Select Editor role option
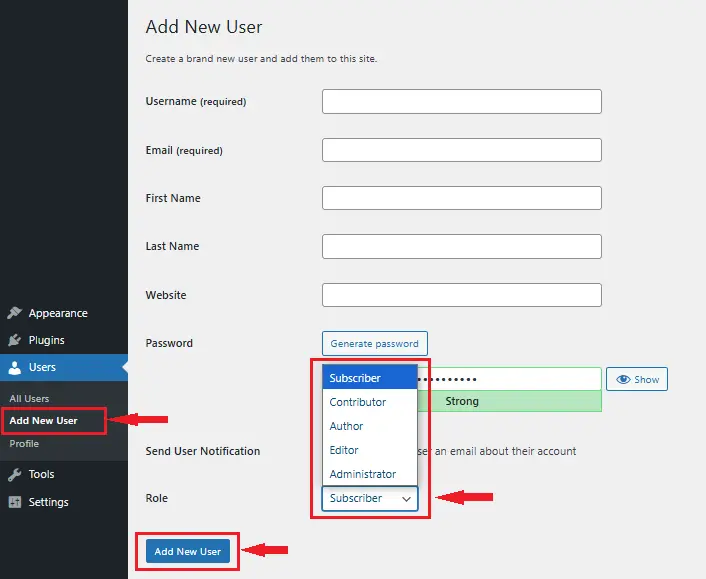706x579 pixels. (x=368, y=450)
